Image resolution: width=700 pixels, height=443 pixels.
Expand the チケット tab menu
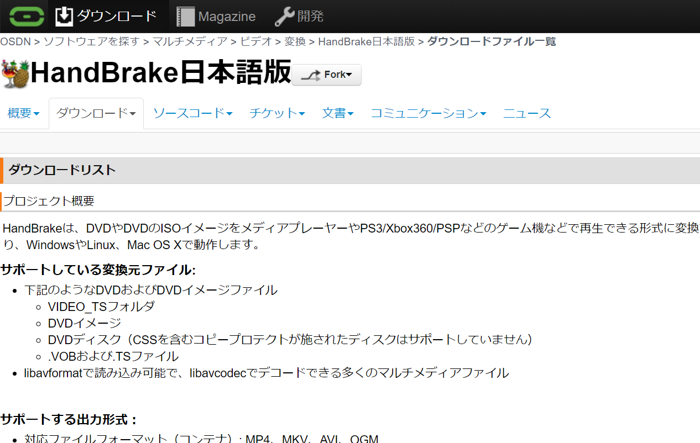(277, 113)
